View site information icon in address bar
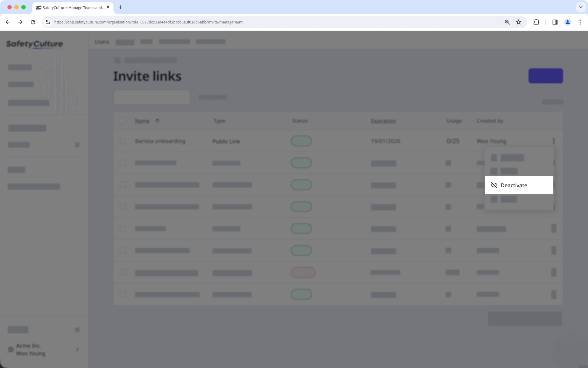588x368 pixels. pyautogui.click(x=48, y=22)
